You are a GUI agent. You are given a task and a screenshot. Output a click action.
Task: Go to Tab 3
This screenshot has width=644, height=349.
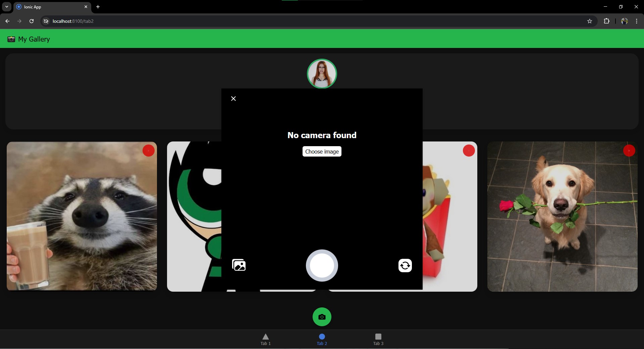(378, 339)
